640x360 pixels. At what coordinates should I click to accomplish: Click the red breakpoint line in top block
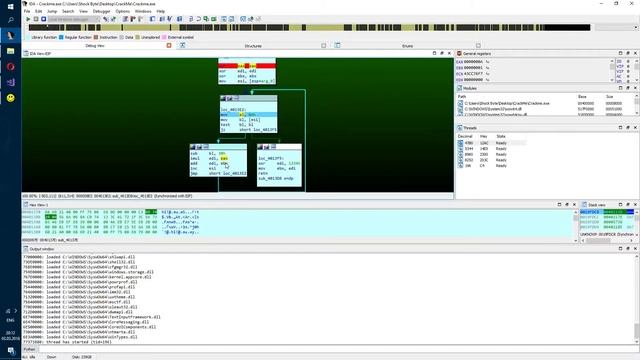247,66
